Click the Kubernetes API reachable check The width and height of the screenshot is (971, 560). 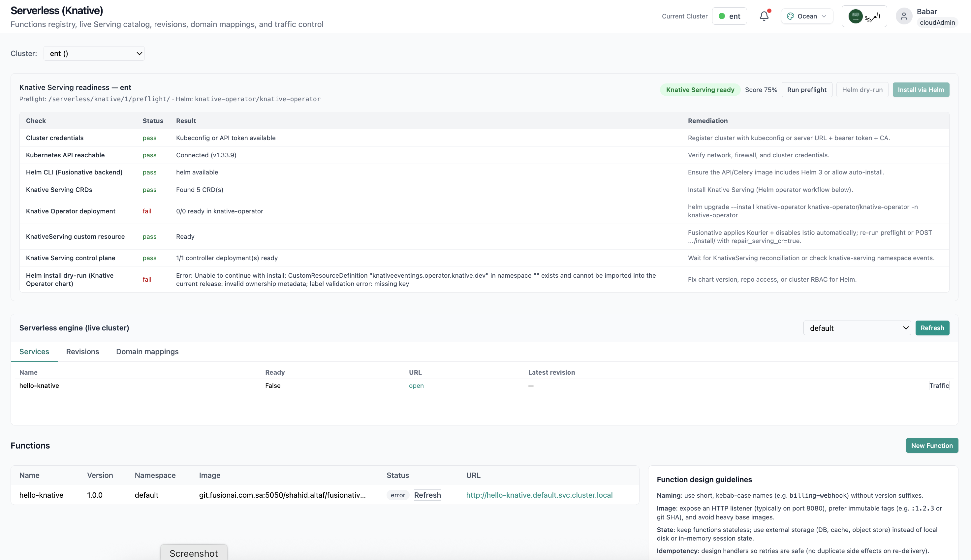[x=65, y=155]
